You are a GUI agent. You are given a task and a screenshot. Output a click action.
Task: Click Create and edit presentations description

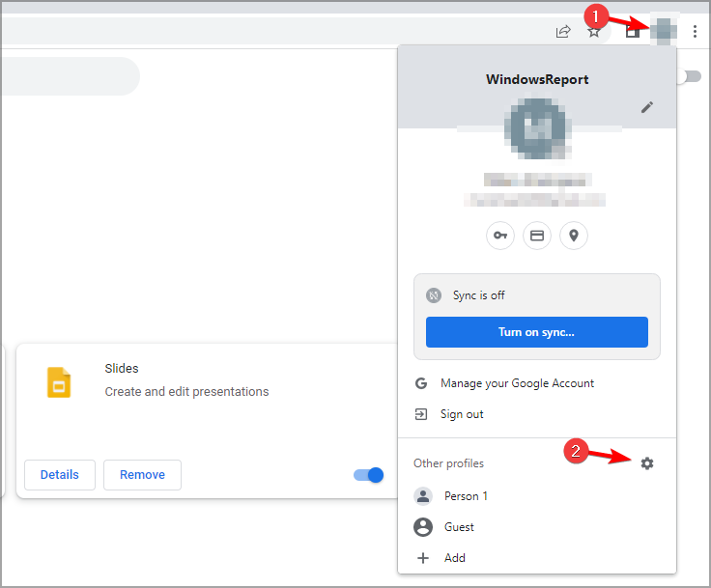point(186,392)
